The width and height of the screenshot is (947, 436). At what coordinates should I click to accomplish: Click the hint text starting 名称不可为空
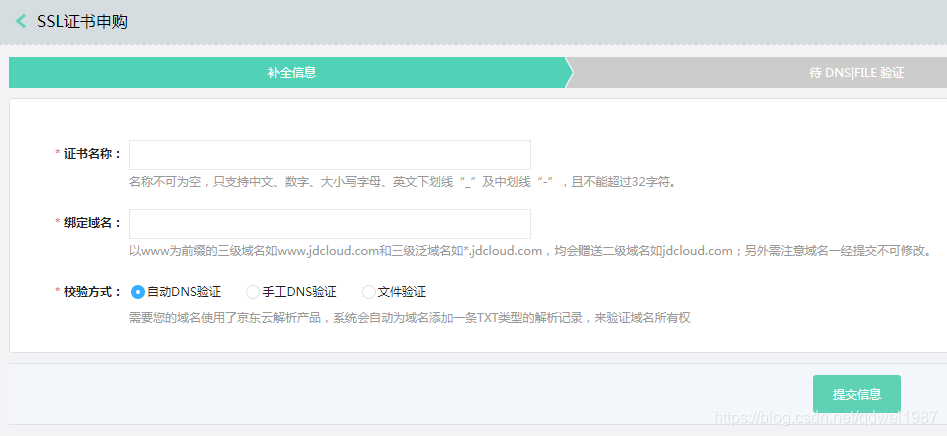pos(403,182)
